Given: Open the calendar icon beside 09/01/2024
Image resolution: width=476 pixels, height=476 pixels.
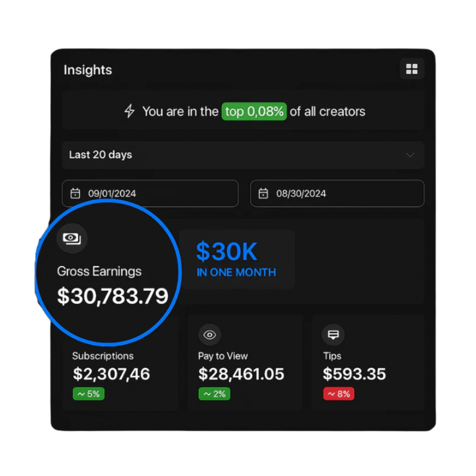Looking at the screenshot, I should click(75, 193).
